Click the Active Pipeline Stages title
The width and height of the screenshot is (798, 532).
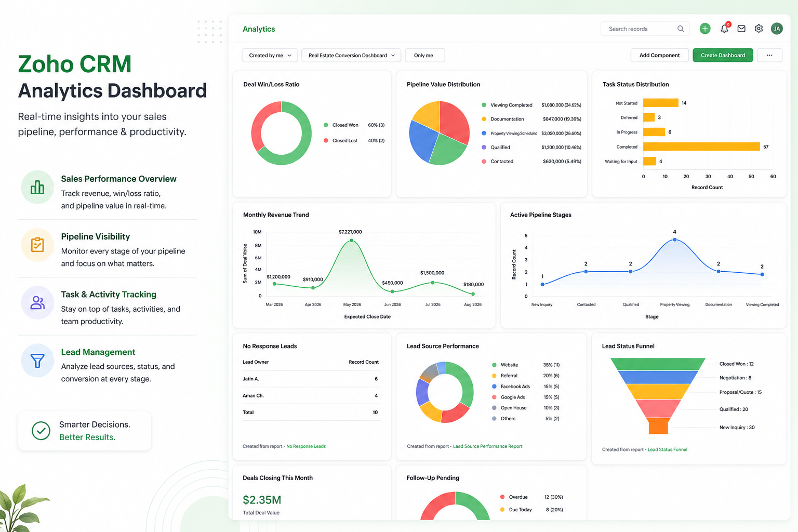click(x=541, y=215)
